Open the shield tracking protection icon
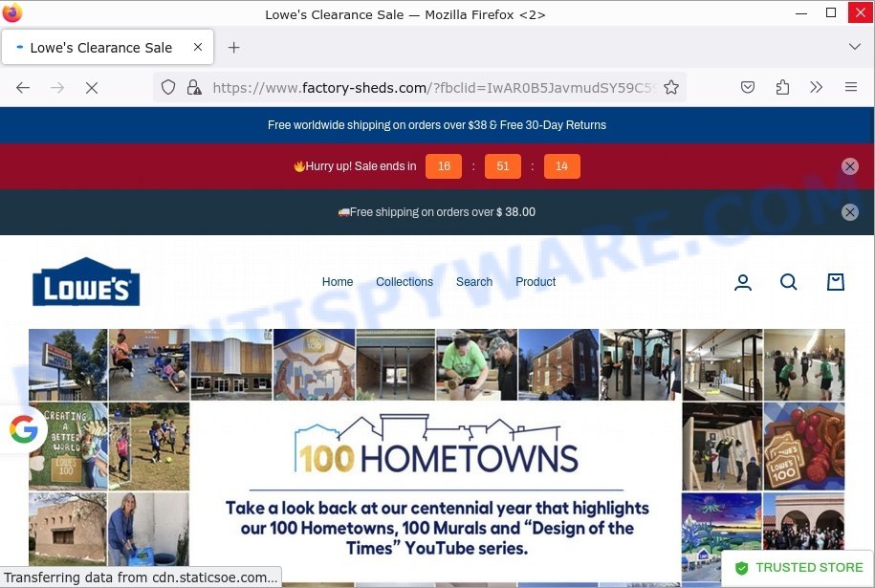 click(x=168, y=87)
